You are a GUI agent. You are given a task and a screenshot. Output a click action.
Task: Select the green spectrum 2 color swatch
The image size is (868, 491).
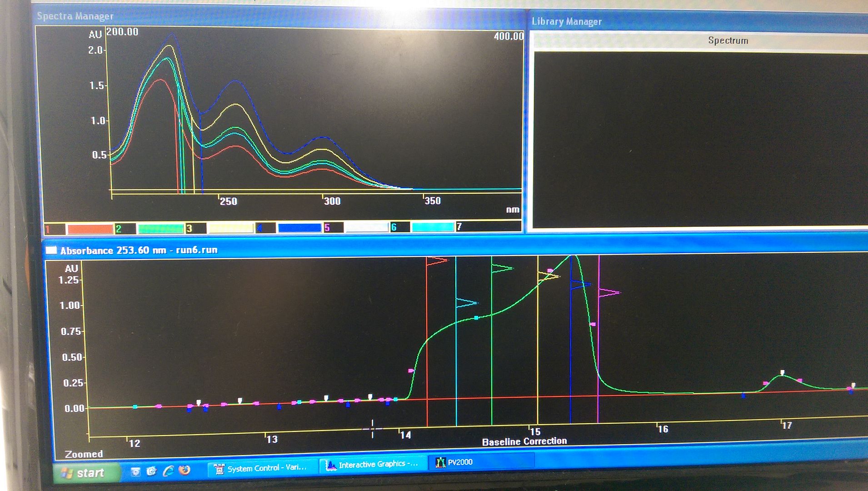pos(160,229)
